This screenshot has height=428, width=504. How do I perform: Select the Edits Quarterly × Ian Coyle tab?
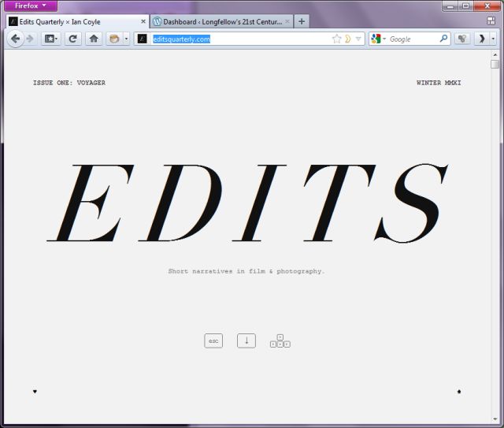pos(77,21)
